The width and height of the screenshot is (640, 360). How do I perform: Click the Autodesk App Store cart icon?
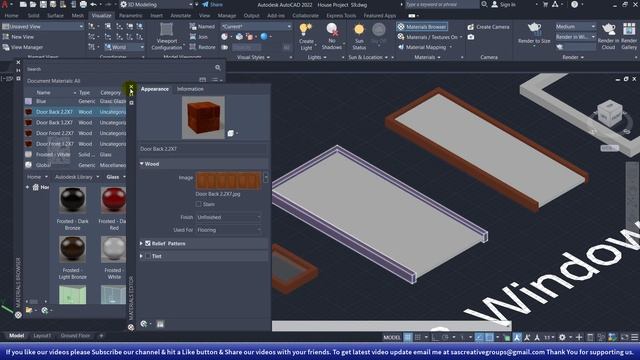(x=545, y=4)
